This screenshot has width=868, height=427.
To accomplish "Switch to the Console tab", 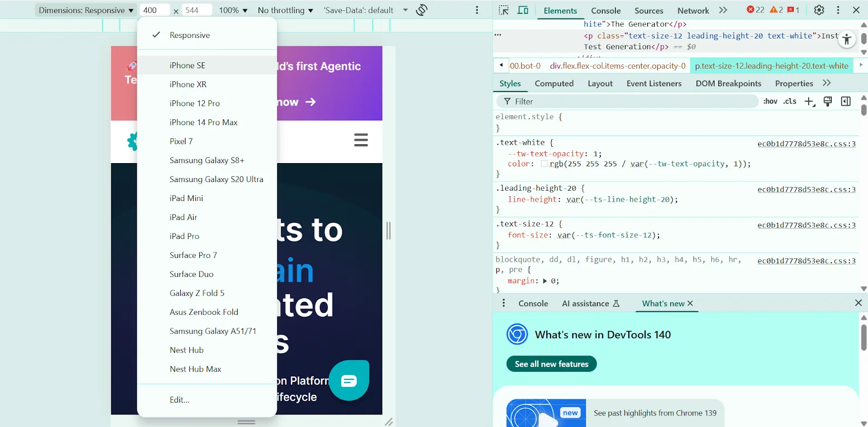I will tap(605, 10).
